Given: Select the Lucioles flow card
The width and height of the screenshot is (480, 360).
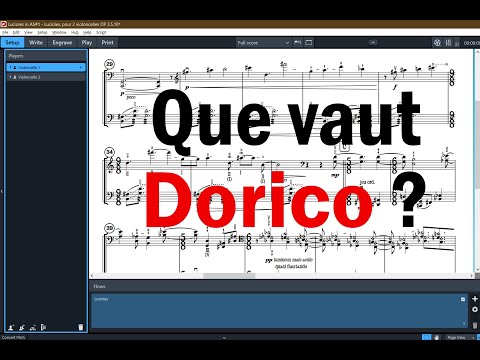Looking at the screenshot, I should click(279, 311).
